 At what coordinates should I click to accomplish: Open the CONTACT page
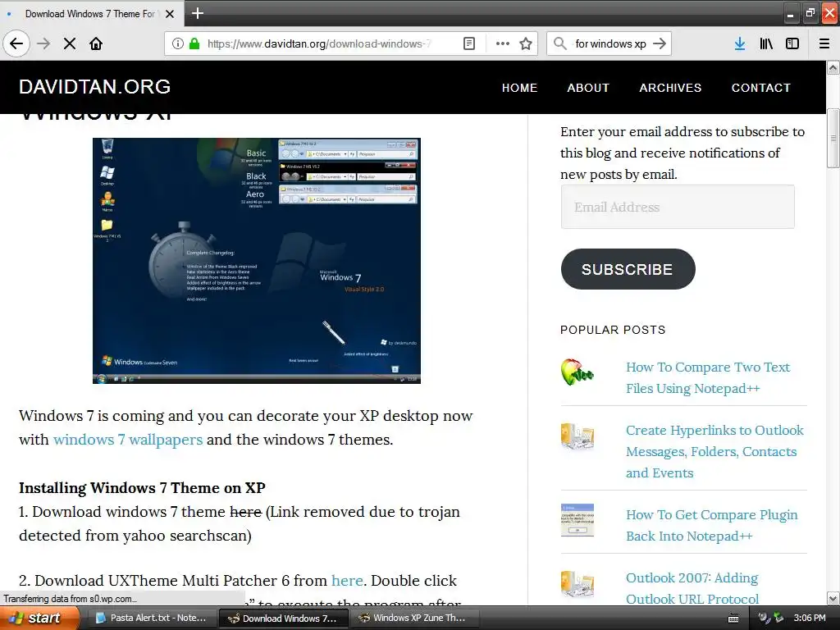click(x=761, y=88)
